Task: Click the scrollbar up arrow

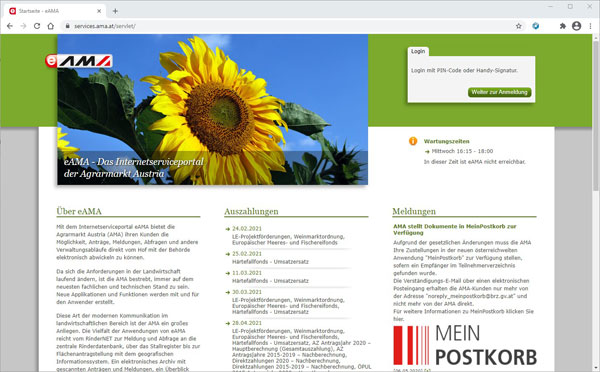Action: pos(596,38)
